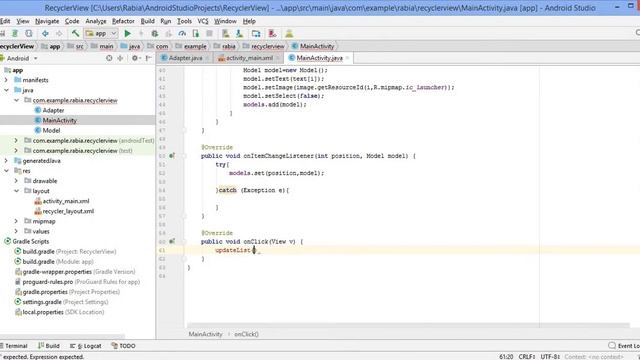
Task: Open the Refactor menu
Action: click(123, 21)
